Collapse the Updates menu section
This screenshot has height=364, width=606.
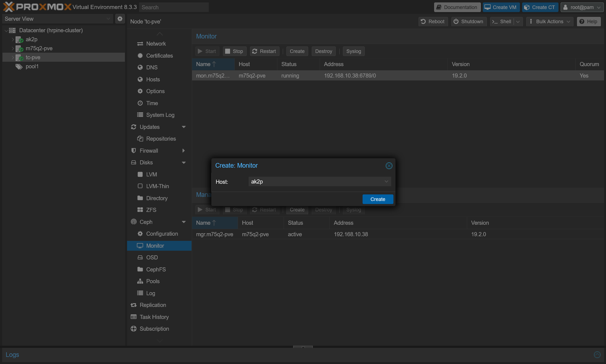pyautogui.click(x=184, y=127)
